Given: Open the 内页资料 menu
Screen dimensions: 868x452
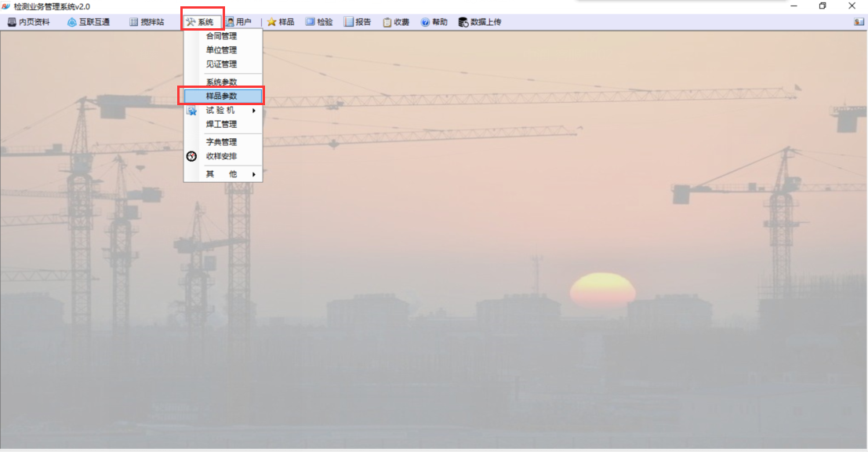Looking at the screenshot, I should click(x=28, y=22).
